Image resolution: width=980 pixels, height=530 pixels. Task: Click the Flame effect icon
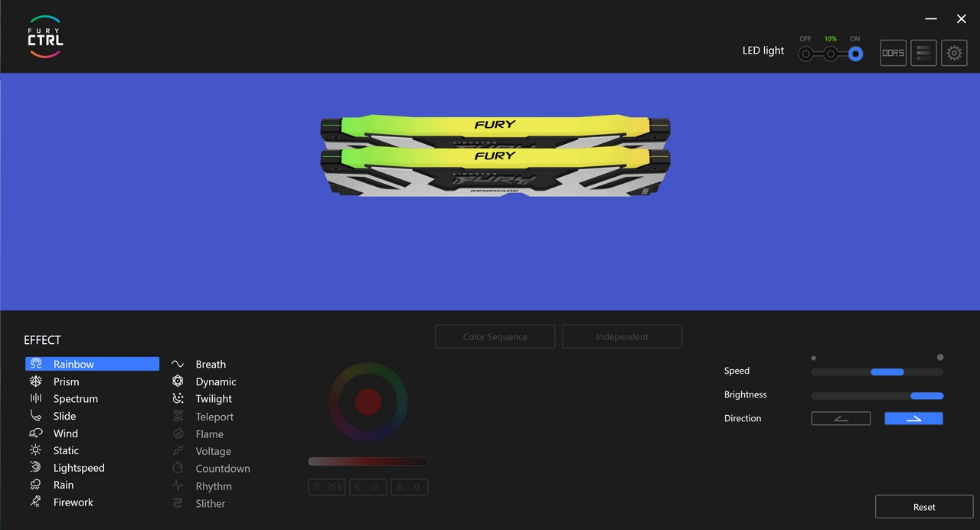click(178, 434)
